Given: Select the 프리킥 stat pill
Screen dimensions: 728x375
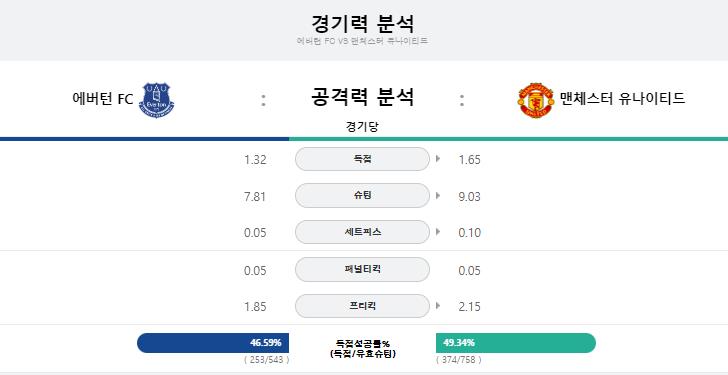Looking at the screenshot, I should click(x=362, y=306).
